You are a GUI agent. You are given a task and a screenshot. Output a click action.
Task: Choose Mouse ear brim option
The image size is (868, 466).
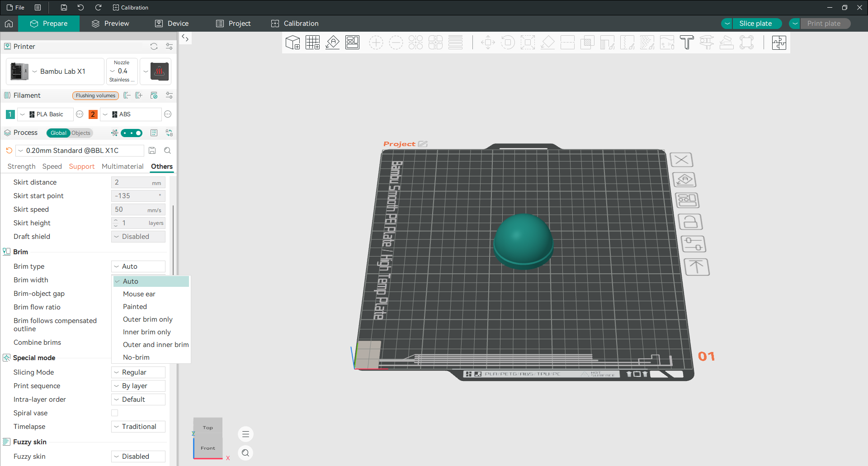click(x=151, y=294)
